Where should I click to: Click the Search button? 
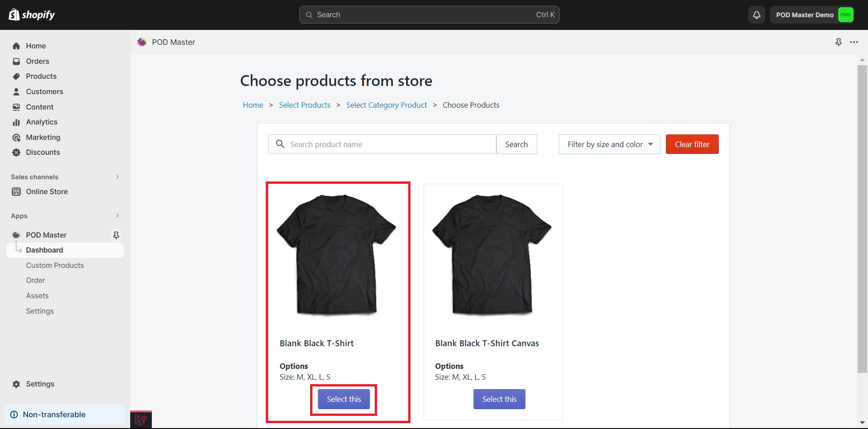(x=516, y=144)
